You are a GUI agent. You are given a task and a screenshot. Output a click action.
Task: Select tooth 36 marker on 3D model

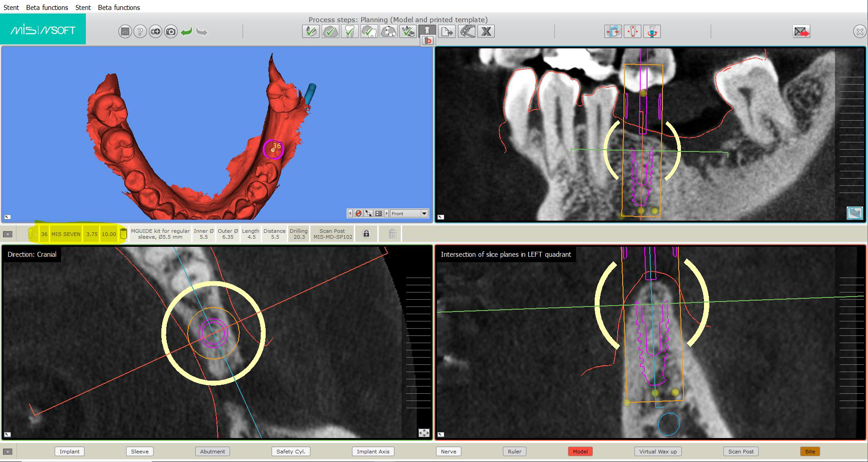point(273,149)
